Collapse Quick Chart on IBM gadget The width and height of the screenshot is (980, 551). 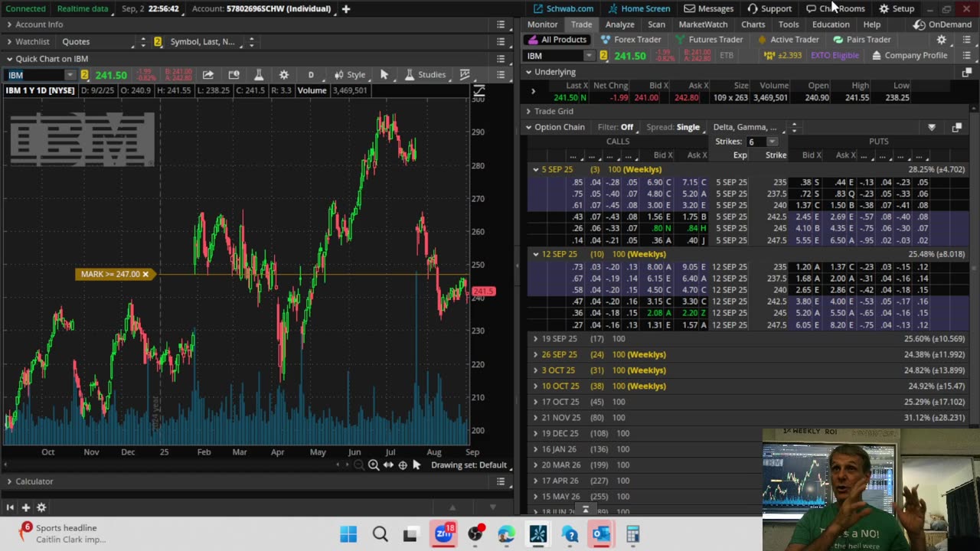coord(9,58)
